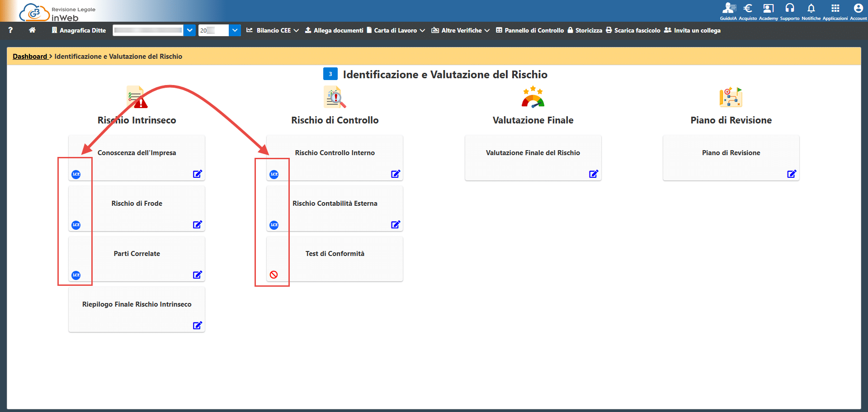The height and width of the screenshot is (412, 868).
Task: Edit the Valutazione Finale del Rischio card
Action: click(594, 174)
